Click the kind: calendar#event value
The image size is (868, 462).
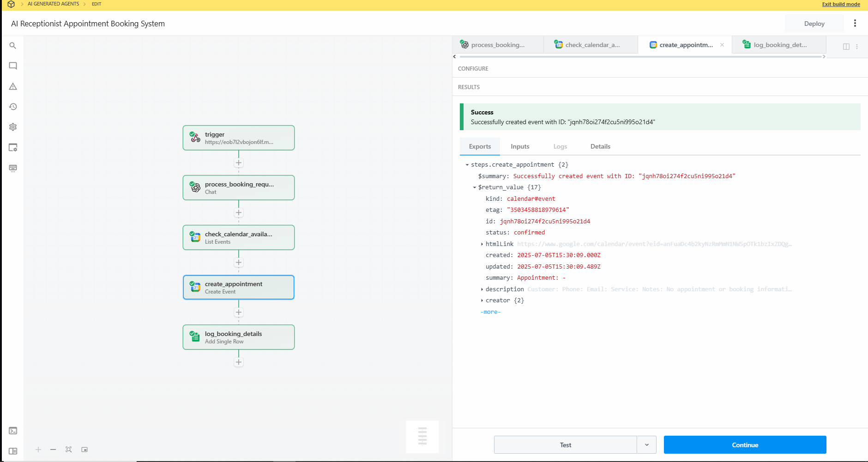tap(531, 199)
